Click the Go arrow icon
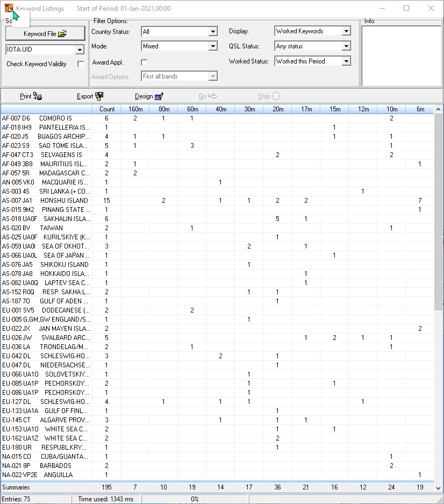444x504 pixels. [x=212, y=96]
